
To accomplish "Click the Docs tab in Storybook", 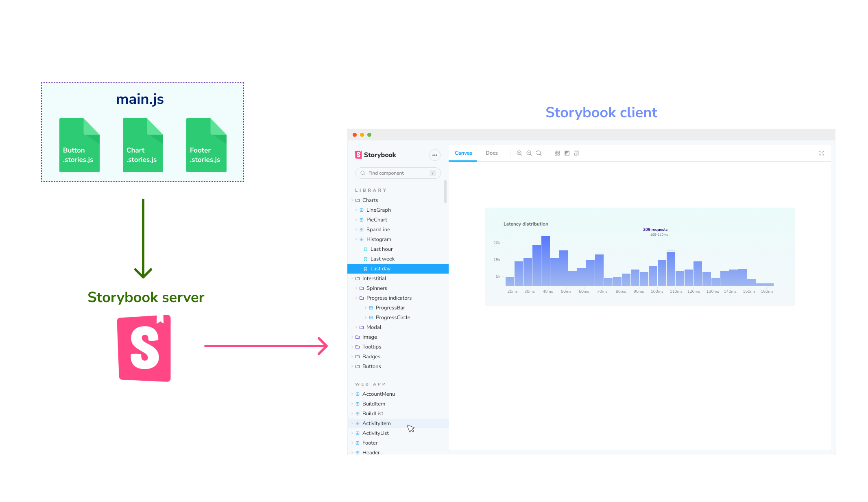I will [x=491, y=153].
